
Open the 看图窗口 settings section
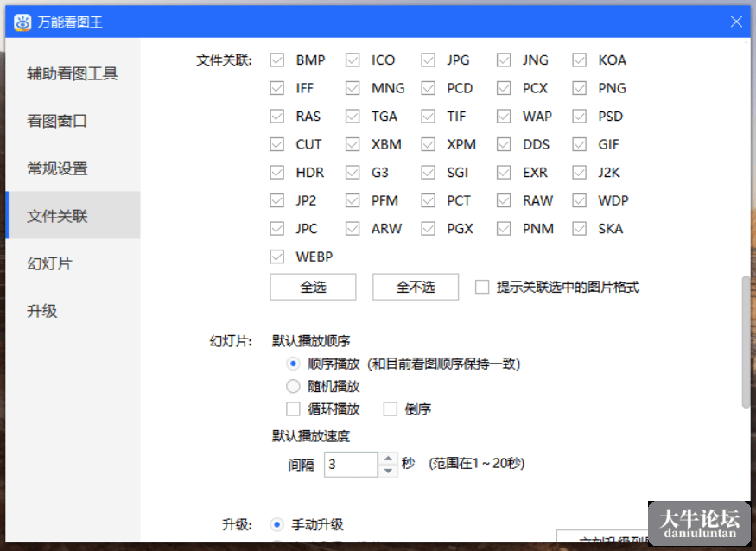click(73, 121)
